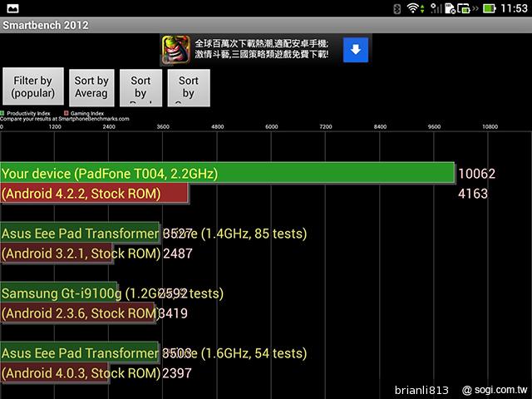Screen dimensions: 532x399
Task: Tap the SD card status icon
Action: 450,8
